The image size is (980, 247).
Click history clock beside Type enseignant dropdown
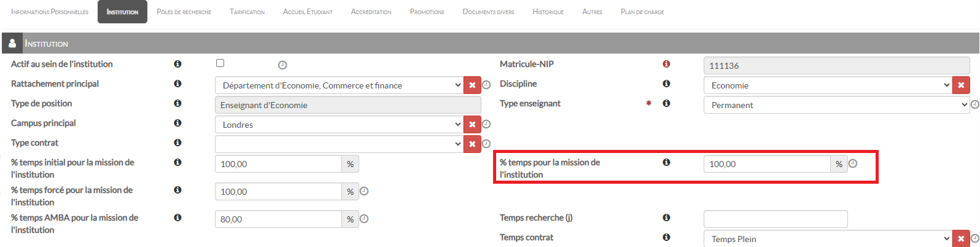click(974, 104)
